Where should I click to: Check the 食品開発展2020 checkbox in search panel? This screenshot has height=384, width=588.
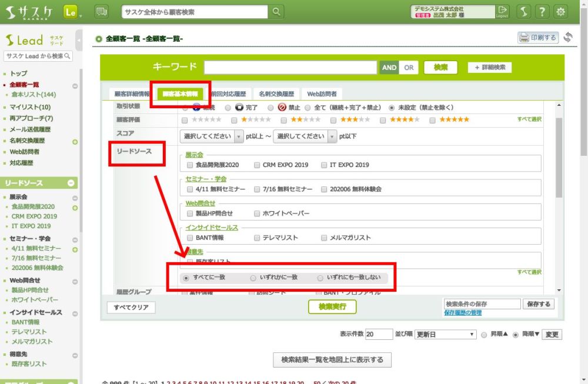click(190, 165)
